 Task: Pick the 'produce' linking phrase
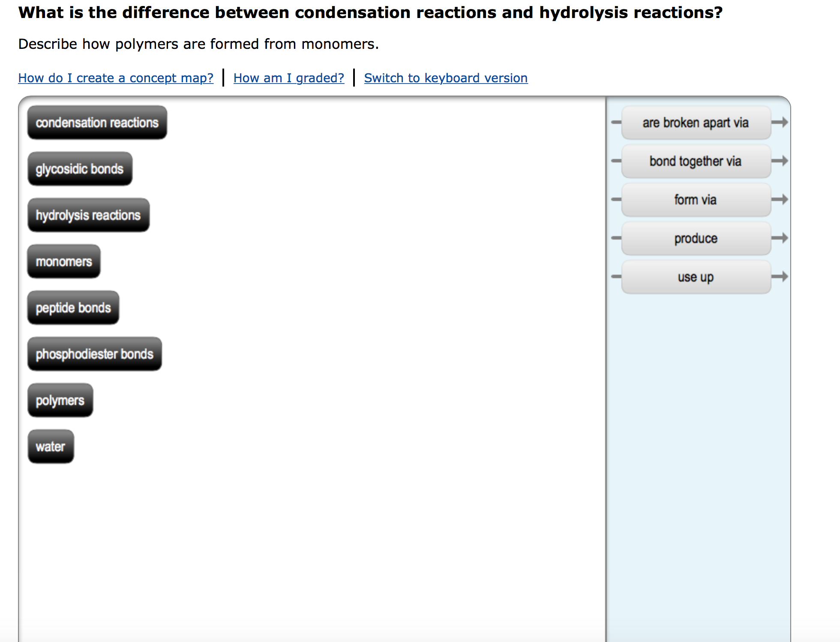(696, 238)
